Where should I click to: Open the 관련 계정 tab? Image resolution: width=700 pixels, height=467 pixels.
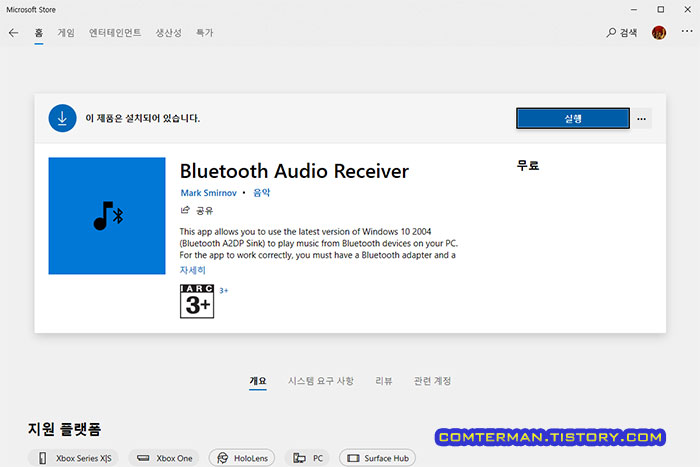[x=432, y=381]
